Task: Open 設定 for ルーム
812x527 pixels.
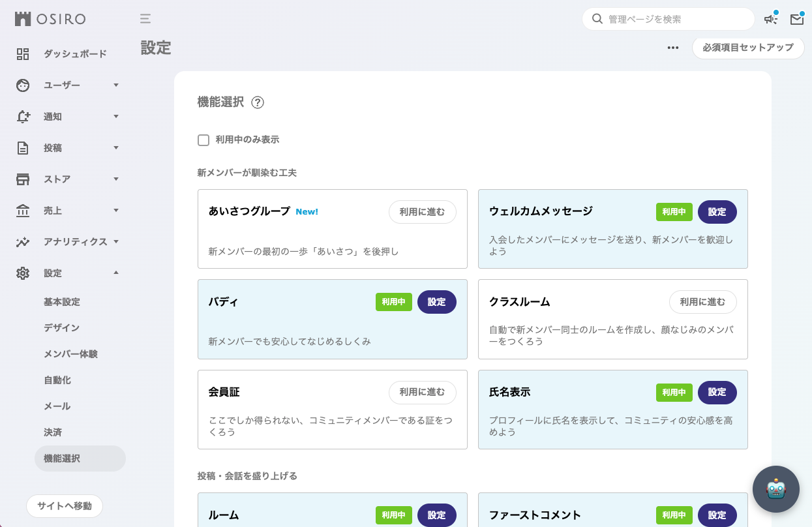Action: point(437,515)
